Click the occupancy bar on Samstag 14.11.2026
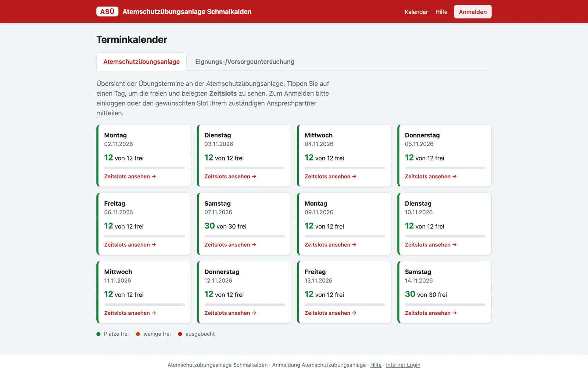Viewport: 588px width, 368px height. coord(445,305)
